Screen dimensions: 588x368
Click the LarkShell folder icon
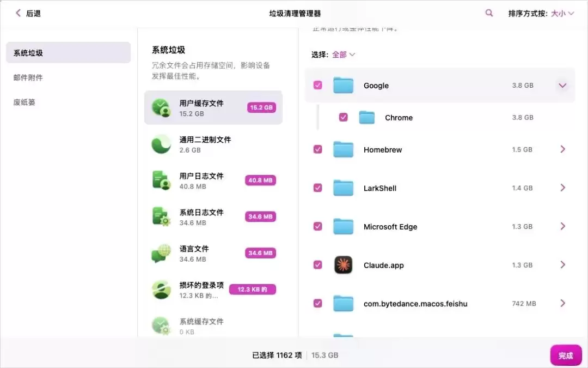[x=343, y=188]
